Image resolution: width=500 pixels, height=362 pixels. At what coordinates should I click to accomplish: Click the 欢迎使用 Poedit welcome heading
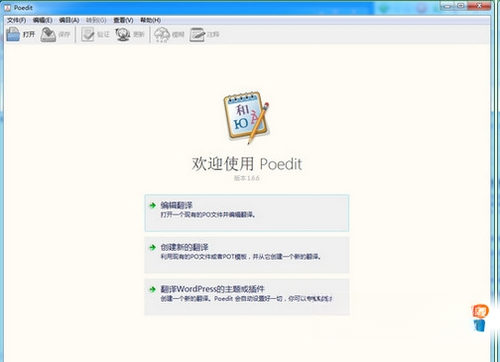click(247, 164)
